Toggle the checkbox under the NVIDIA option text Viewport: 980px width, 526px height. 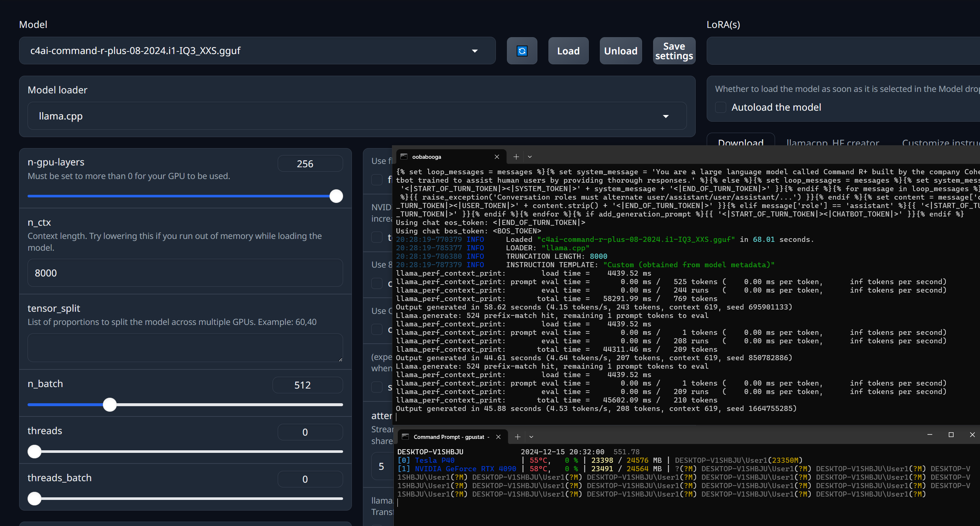pyautogui.click(x=376, y=237)
